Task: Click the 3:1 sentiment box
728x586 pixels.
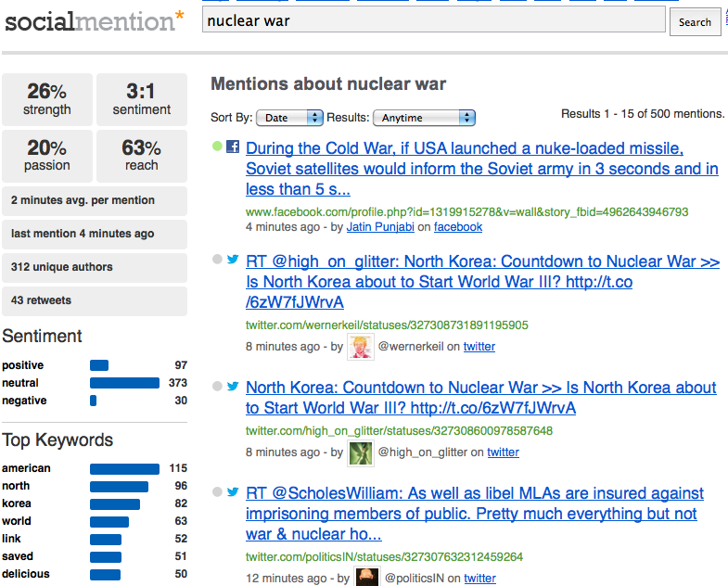Action: pyautogui.click(x=142, y=99)
